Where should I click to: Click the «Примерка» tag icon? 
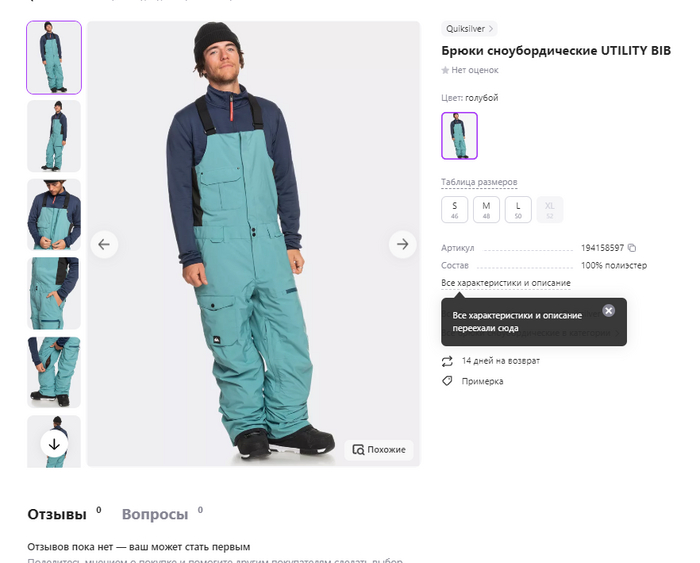click(x=447, y=381)
